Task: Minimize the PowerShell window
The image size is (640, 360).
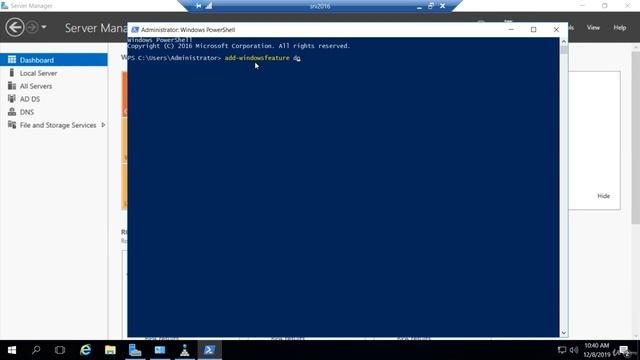Action: (511, 29)
